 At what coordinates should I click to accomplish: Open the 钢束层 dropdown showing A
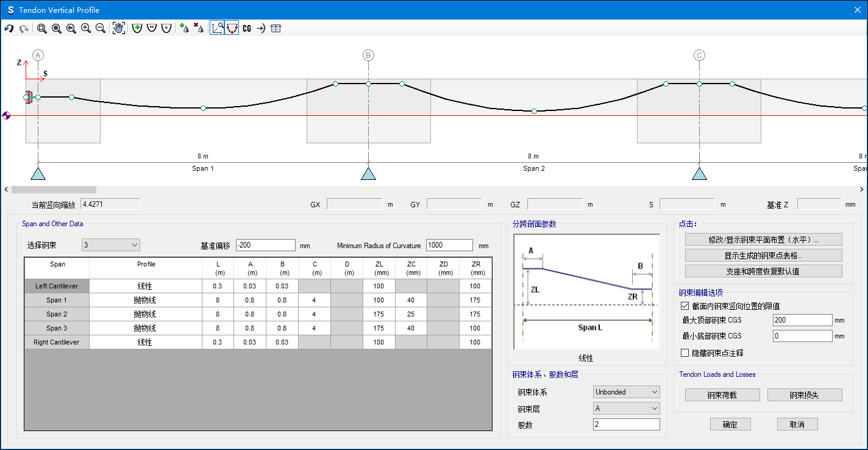tap(626, 409)
